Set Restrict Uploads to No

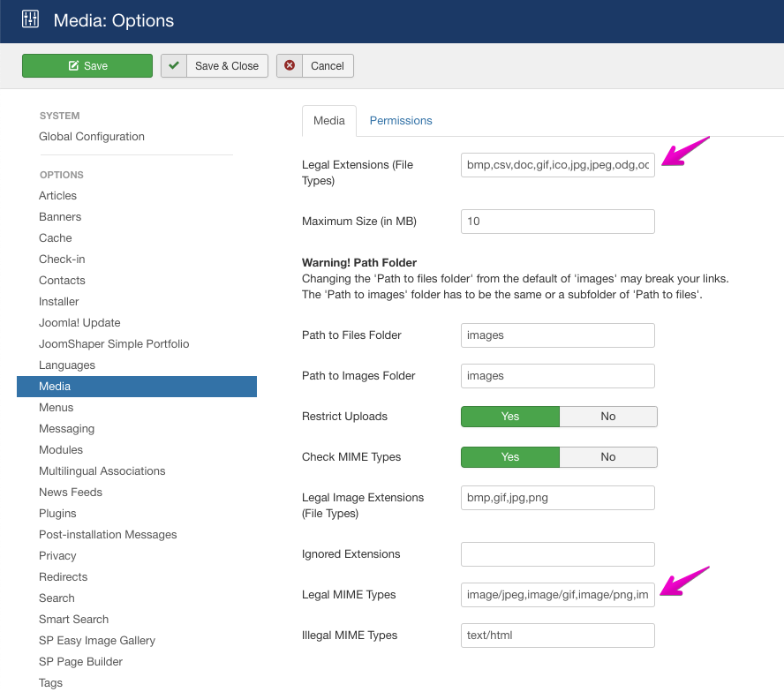pos(608,417)
